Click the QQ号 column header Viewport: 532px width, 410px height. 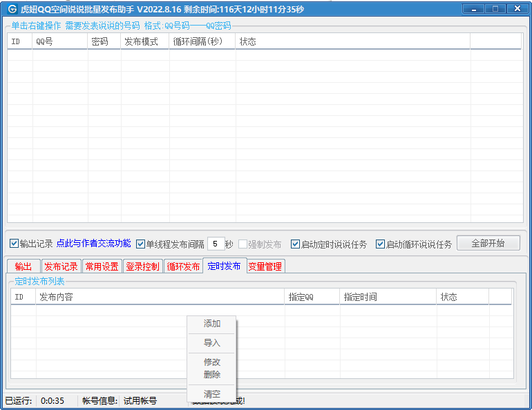(59, 41)
